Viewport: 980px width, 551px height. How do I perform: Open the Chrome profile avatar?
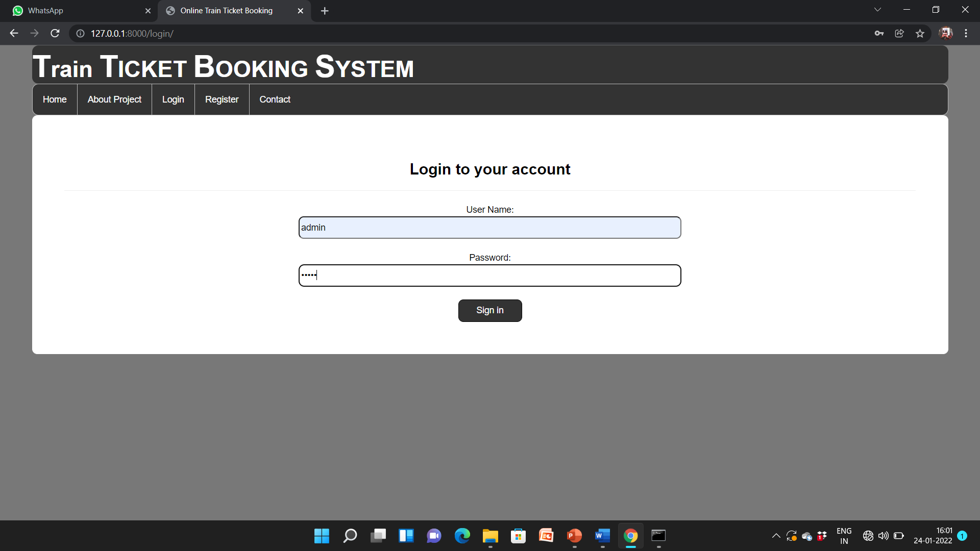point(945,33)
